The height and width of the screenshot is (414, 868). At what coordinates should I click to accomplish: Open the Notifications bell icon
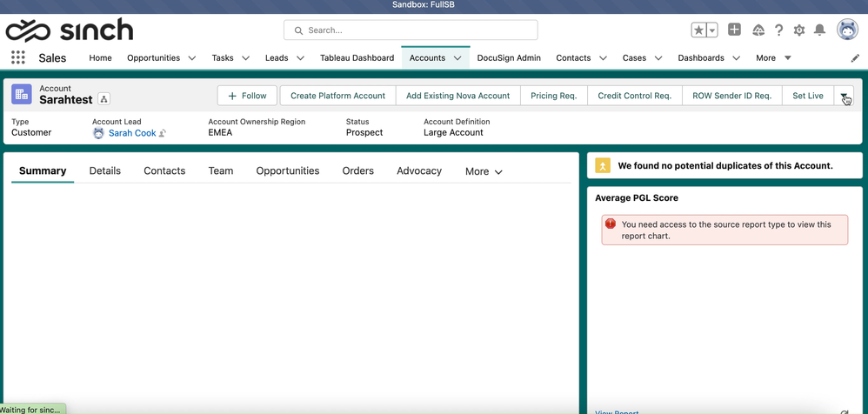(x=819, y=30)
